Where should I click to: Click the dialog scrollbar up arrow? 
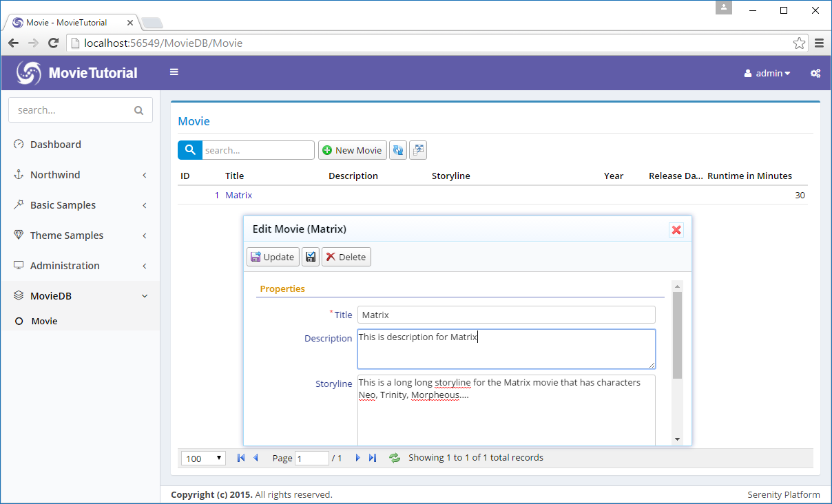coord(677,286)
